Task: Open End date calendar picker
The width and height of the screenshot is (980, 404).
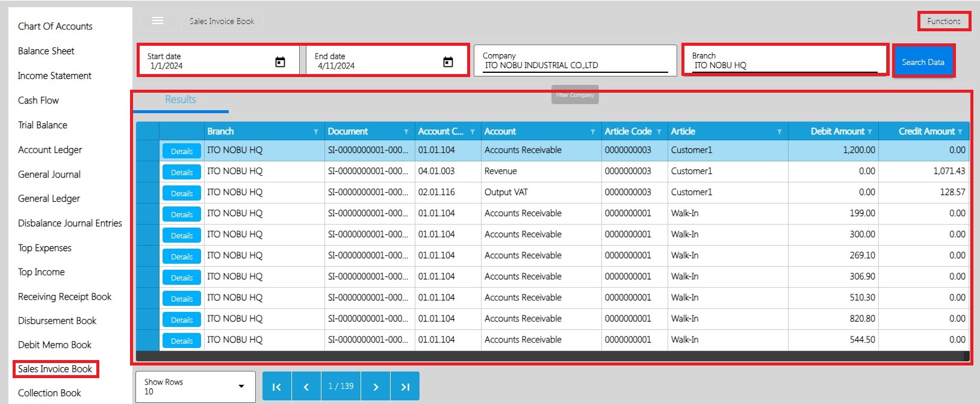Action: (448, 61)
